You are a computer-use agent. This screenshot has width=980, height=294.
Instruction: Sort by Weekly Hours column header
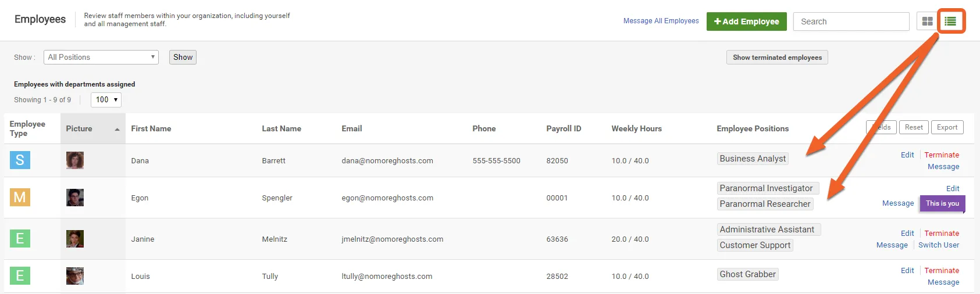[636, 128]
